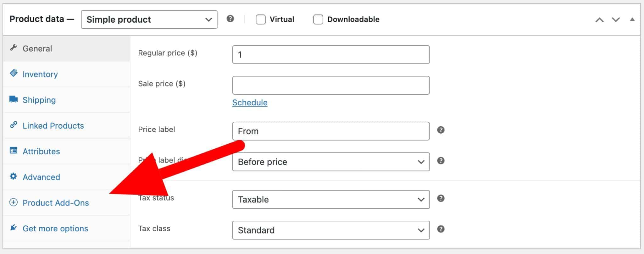Collapse the Product data panel
644x254 pixels.
[x=631, y=19]
